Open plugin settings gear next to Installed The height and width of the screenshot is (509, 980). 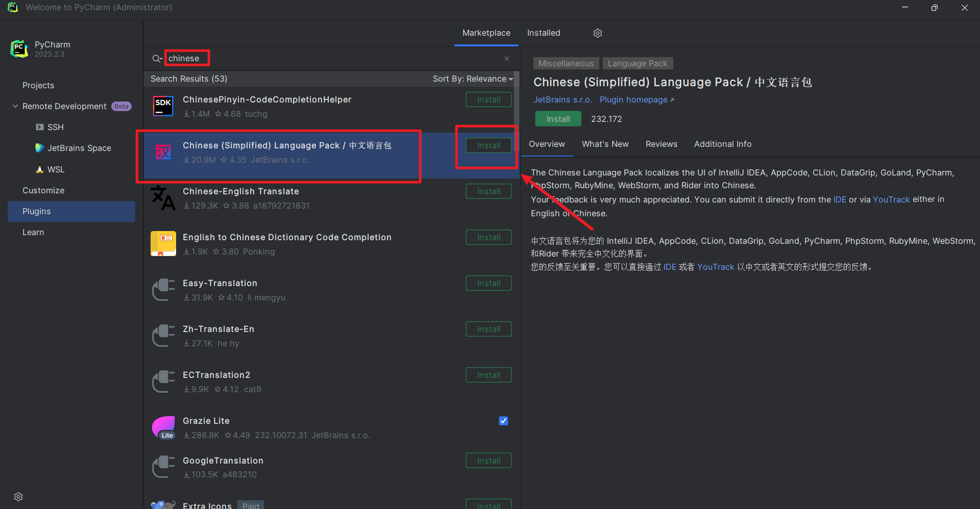click(598, 33)
